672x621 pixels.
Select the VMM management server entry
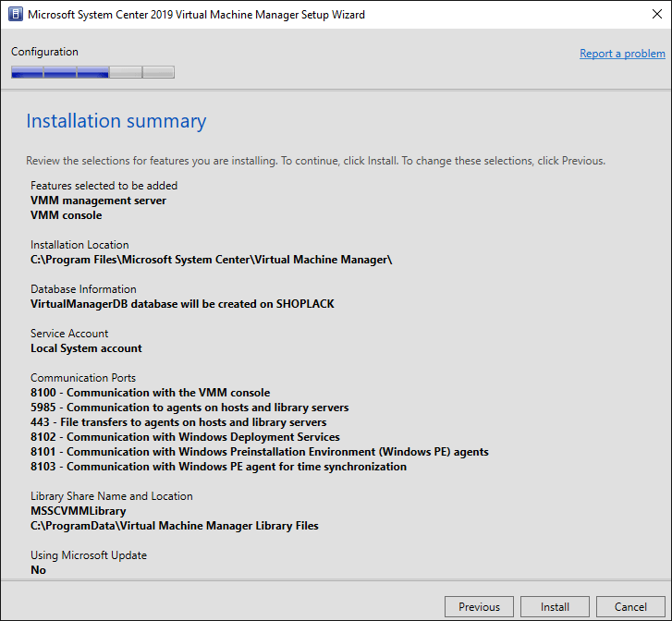[98, 201]
